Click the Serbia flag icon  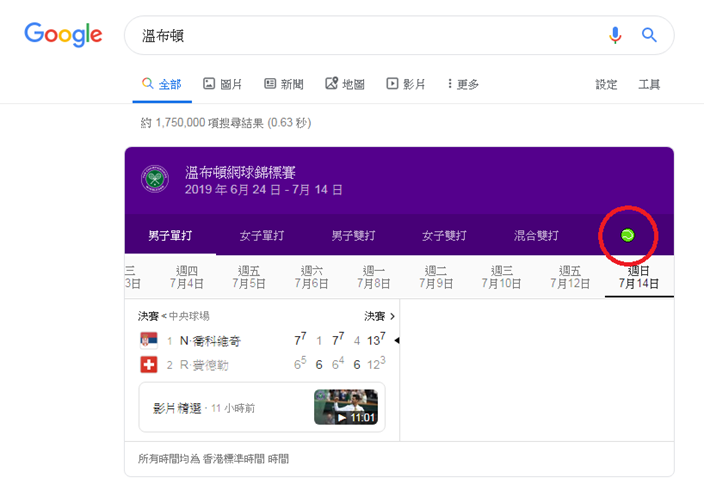[x=149, y=341]
